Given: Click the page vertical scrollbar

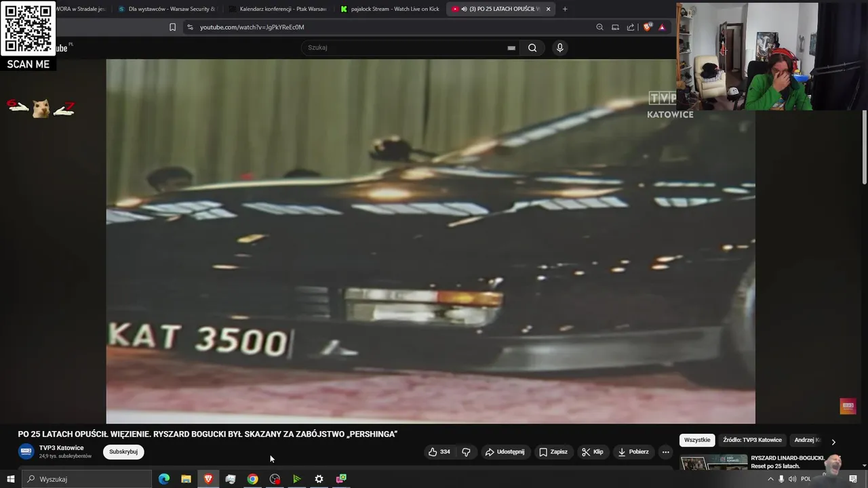Looking at the screenshot, I should tap(864, 146).
